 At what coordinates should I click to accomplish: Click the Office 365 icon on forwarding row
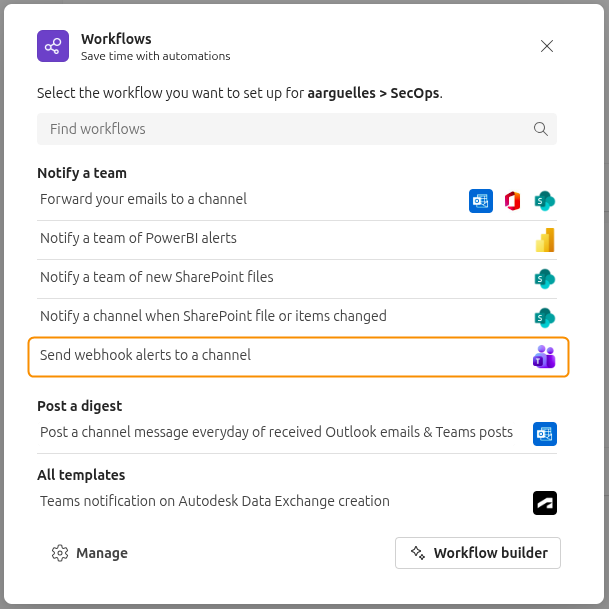[513, 201]
